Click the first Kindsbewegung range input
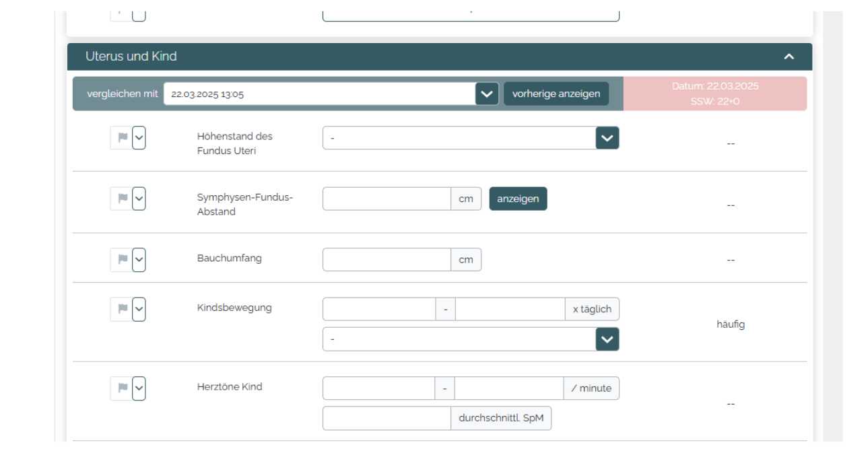Screen dimensions: 868x453 (379, 310)
